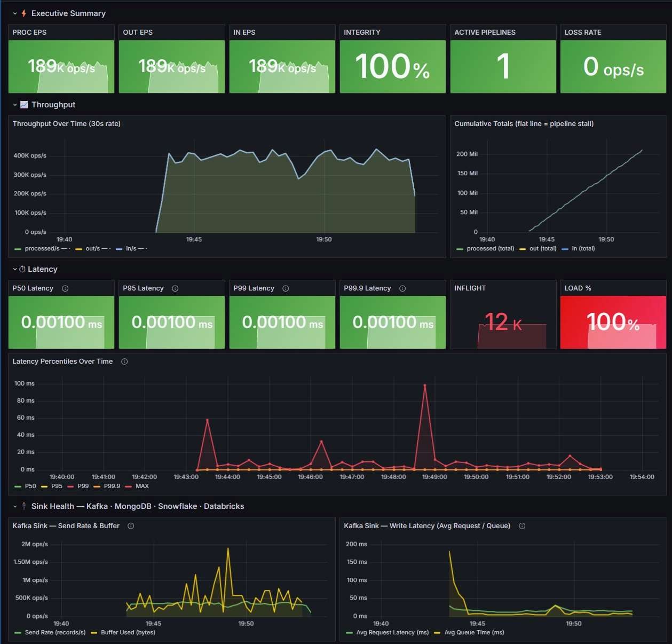Open color picker for out (total) swatch
Image resolution: width=672 pixels, height=644 pixels.
[x=523, y=249]
